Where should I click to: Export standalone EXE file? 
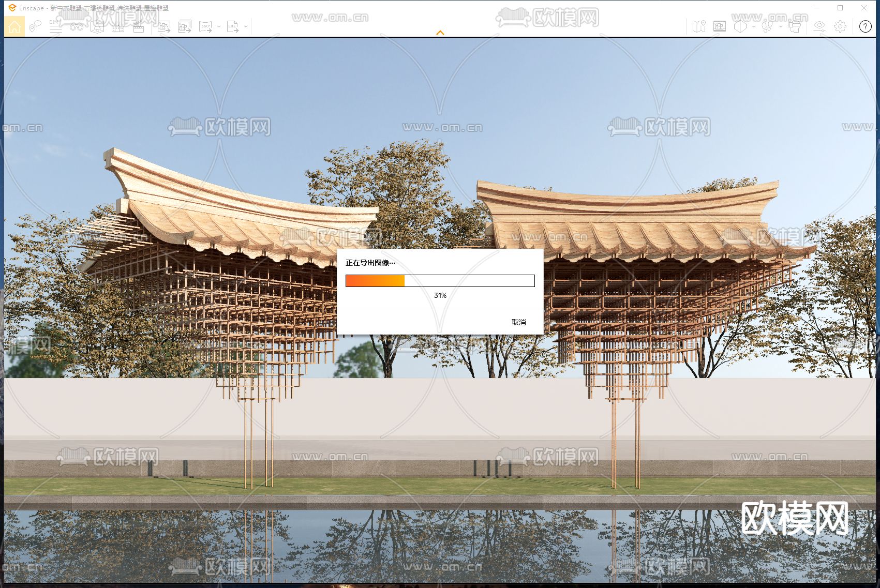click(x=233, y=26)
